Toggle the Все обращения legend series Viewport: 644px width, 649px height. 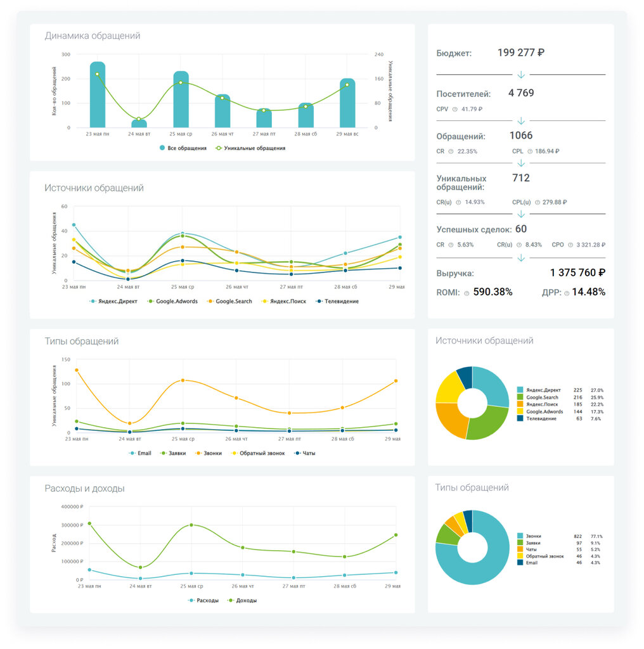click(x=183, y=148)
